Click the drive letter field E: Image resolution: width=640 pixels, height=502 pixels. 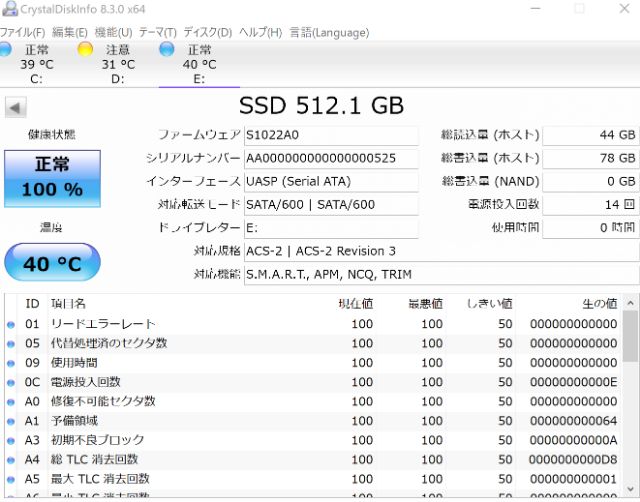(331, 228)
